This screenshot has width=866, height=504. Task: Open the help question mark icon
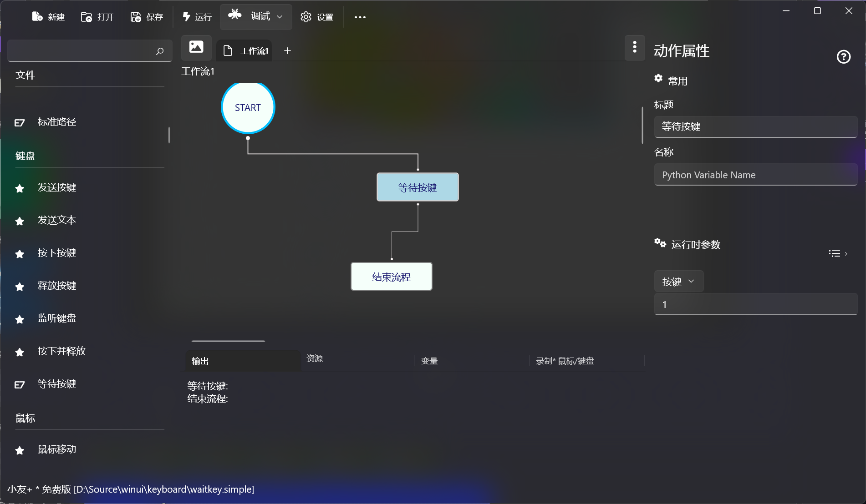(x=843, y=57)
